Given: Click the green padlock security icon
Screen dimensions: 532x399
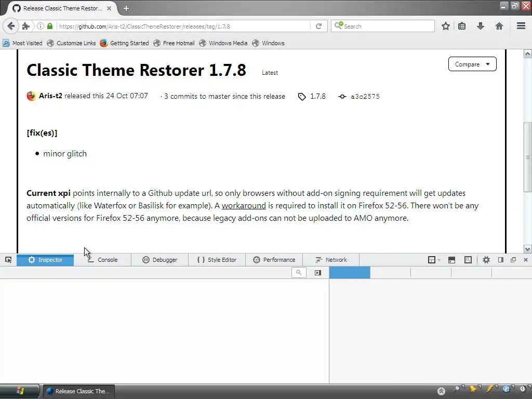Looking at the screenshot, I should coord(50,26).
